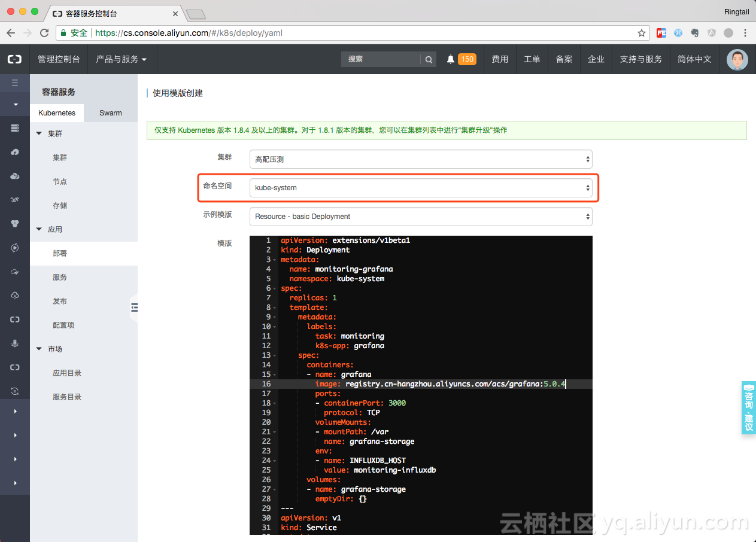
Task: Click in the 搜索 search field
Action: [x=381, y=59]
